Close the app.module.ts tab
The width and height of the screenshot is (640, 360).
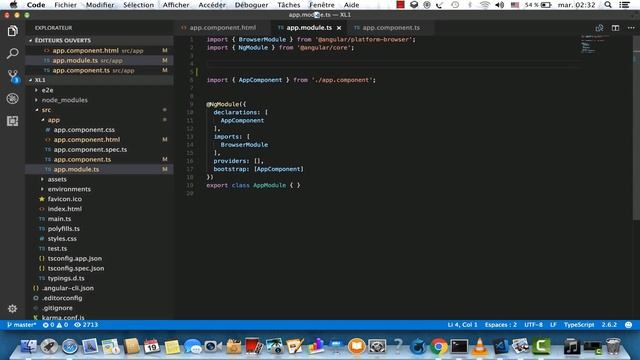339,28
